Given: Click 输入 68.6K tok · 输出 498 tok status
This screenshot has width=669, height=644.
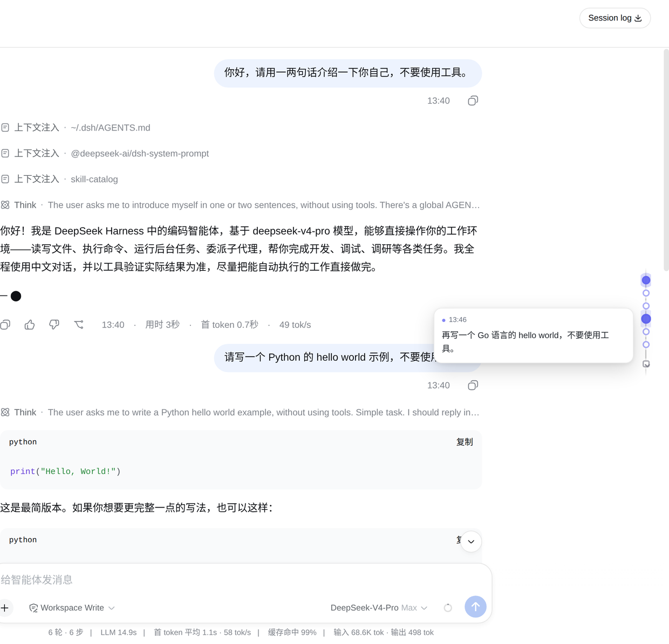Looking at the screenshot, I should click(x=384, y=632).
